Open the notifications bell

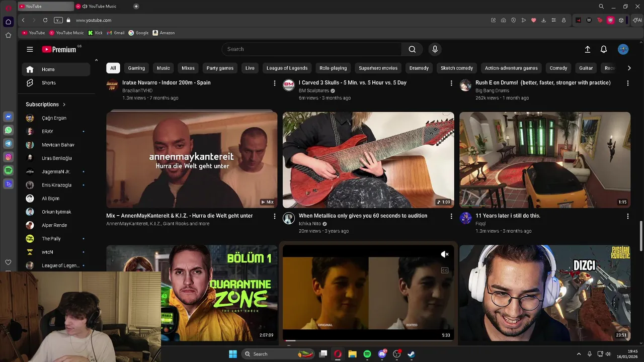coord(604,49)
